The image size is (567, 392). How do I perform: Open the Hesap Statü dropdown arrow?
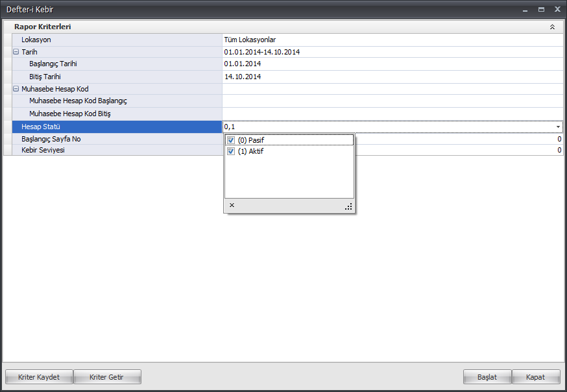[x=558, y=127]
